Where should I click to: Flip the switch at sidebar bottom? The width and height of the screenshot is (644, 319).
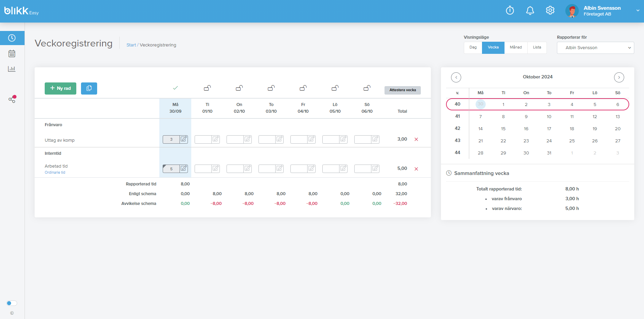(x=12, y=303)
